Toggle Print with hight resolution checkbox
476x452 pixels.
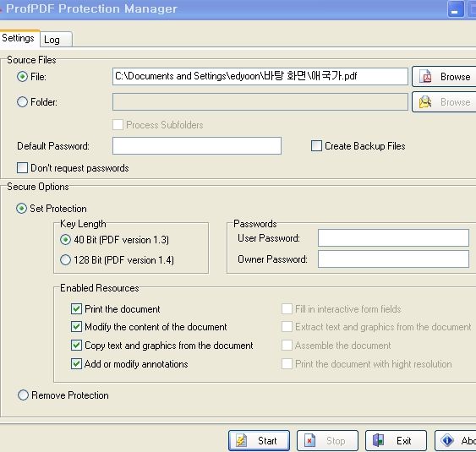[287, 364]
